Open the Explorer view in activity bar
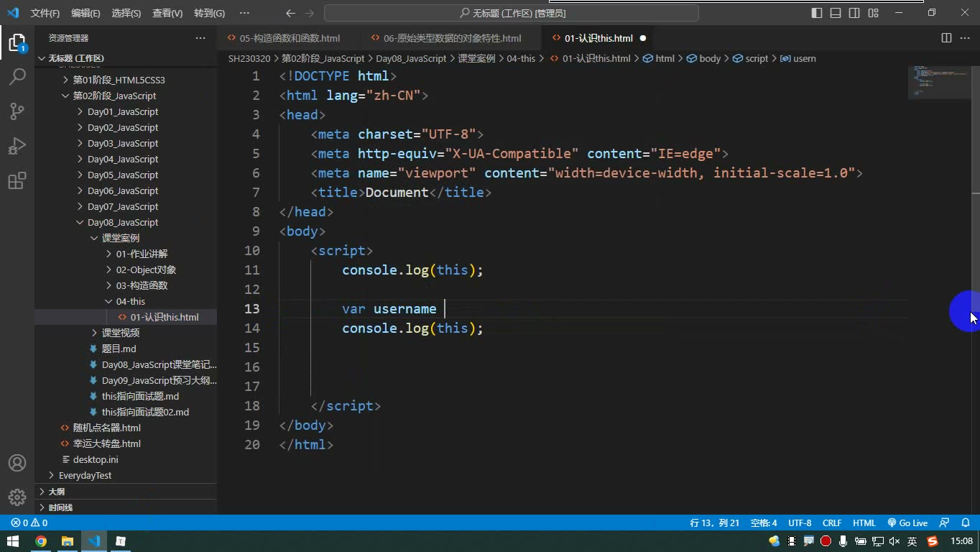 17,42
